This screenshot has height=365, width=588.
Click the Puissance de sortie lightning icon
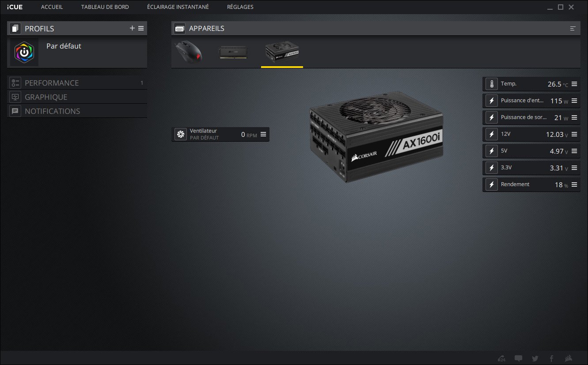coord(491,117)
